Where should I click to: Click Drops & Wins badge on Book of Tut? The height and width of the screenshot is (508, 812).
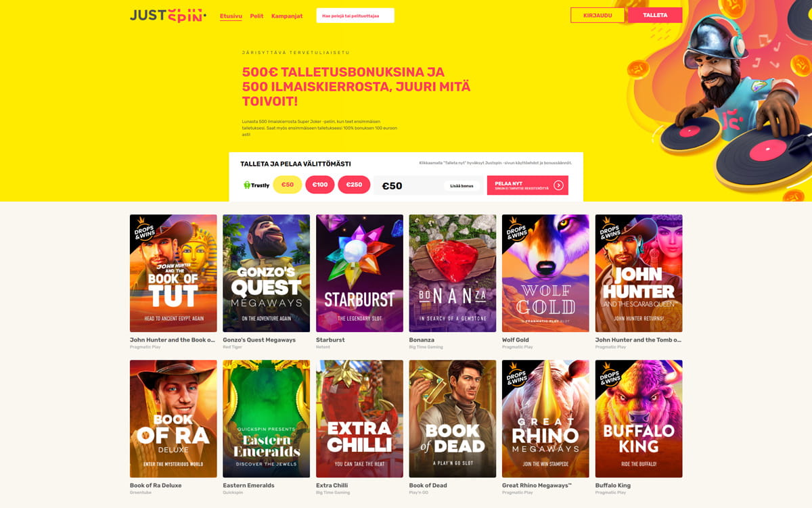[x=145, y=229]
